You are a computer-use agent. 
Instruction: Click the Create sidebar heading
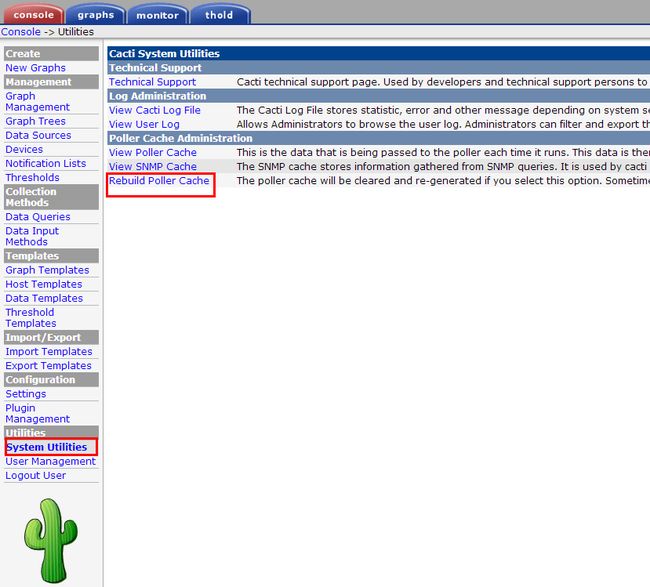coord(51,53)
